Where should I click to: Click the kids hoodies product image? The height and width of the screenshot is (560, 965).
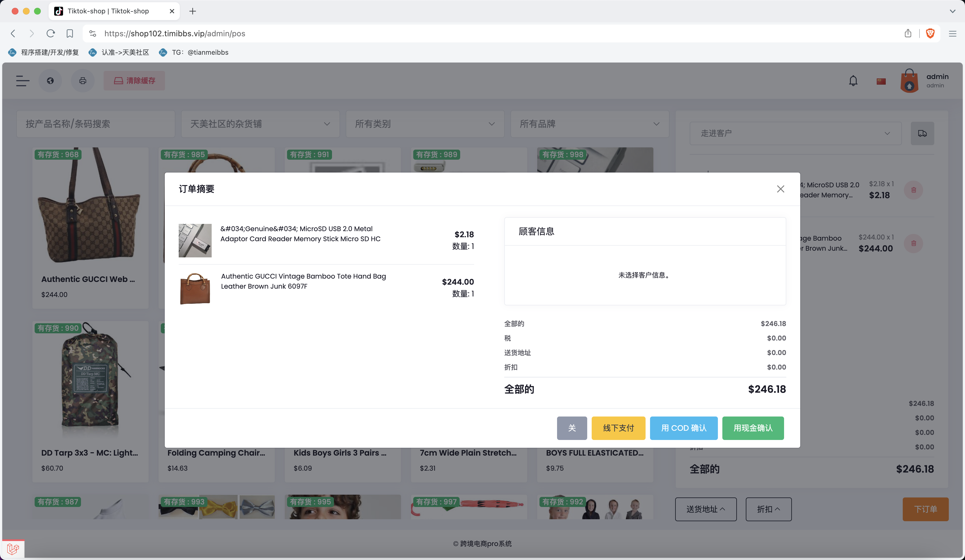[595, 507]
